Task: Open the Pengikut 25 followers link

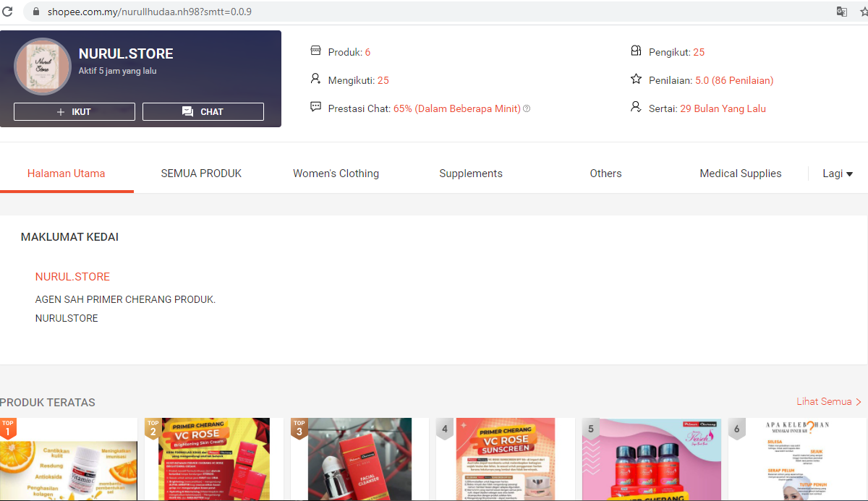Action: pos(697,51)
